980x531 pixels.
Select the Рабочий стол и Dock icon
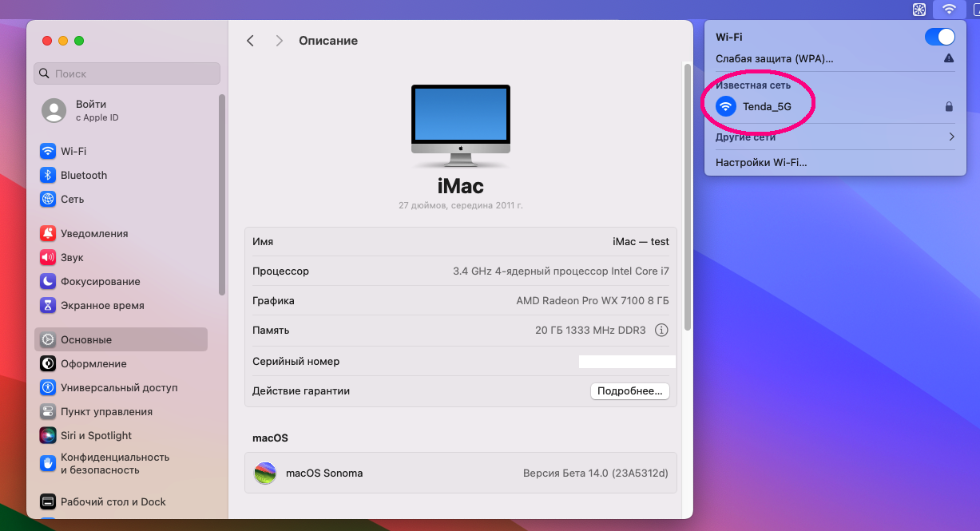coord(48,501)
